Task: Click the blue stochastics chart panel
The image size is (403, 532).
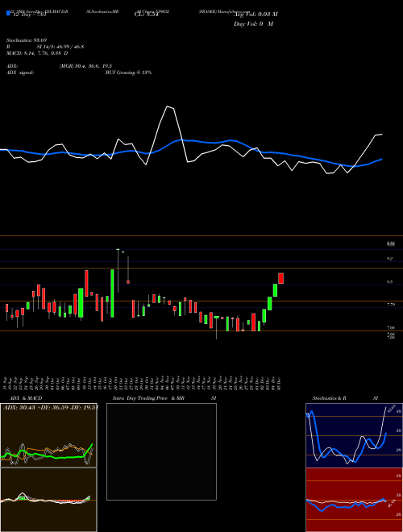Action: 354,435
